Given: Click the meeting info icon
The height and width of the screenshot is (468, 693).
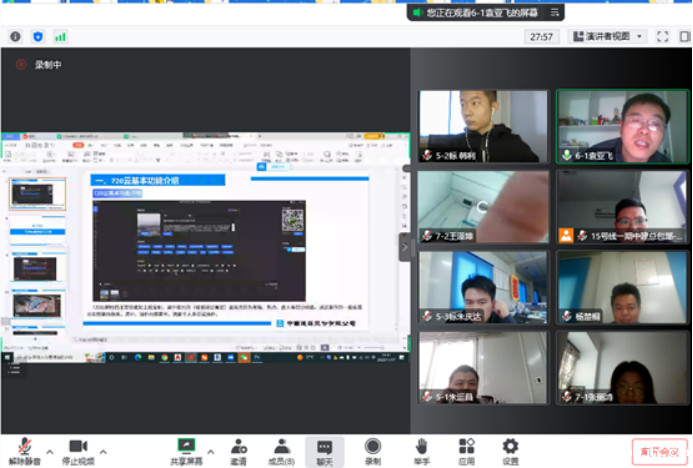Looking at the screenshot, I should tap(15, 36).
